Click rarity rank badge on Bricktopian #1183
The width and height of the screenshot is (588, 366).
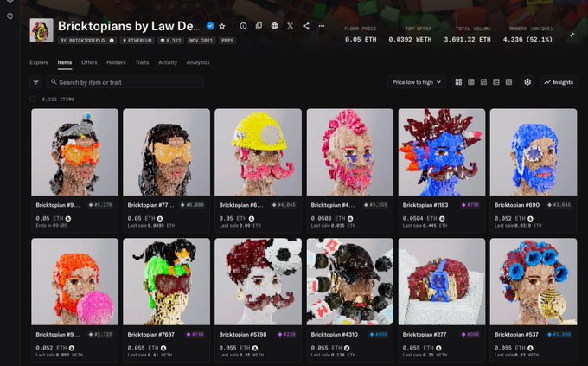click(x=470, y=205)
